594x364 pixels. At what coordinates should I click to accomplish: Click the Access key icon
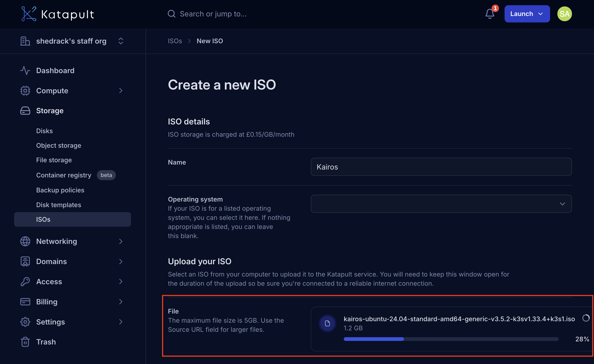pyautogui.click(x=25, y=282)
